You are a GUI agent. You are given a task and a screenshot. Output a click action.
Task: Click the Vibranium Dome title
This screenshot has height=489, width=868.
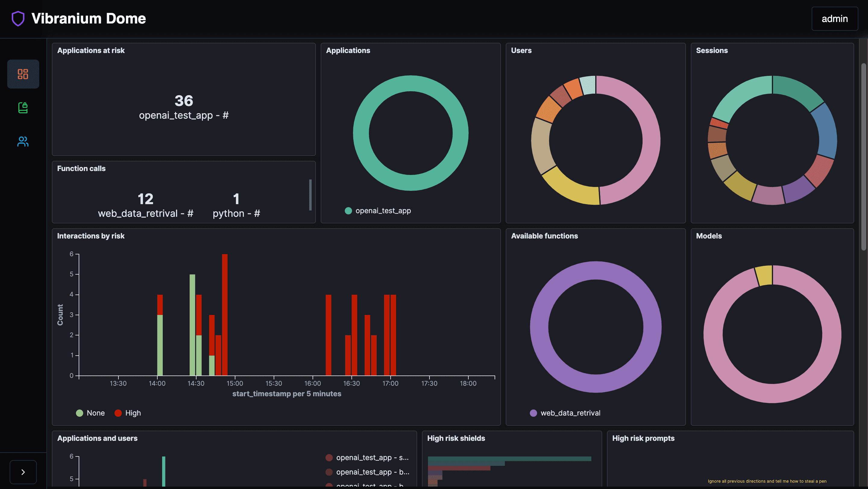coord(89,18)
